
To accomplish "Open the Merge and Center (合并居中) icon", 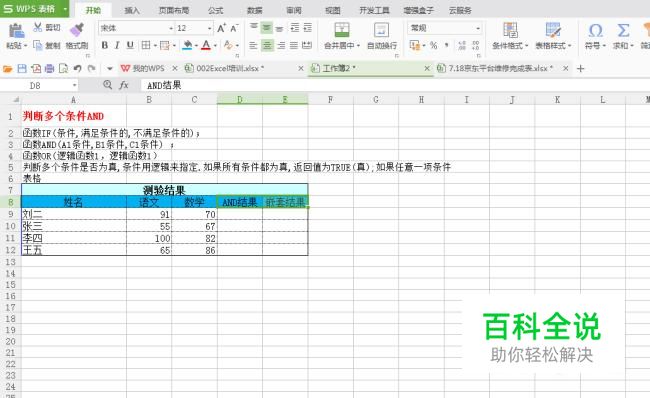I will (342, 30).
